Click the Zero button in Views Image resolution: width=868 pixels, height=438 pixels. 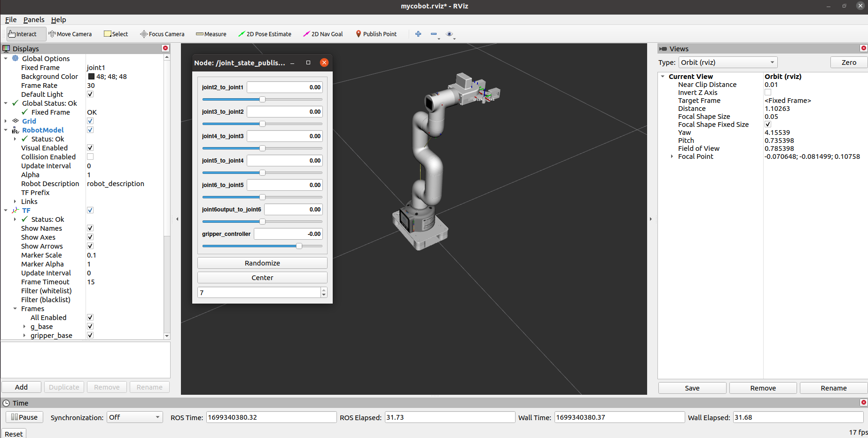[x=849, y=63]
